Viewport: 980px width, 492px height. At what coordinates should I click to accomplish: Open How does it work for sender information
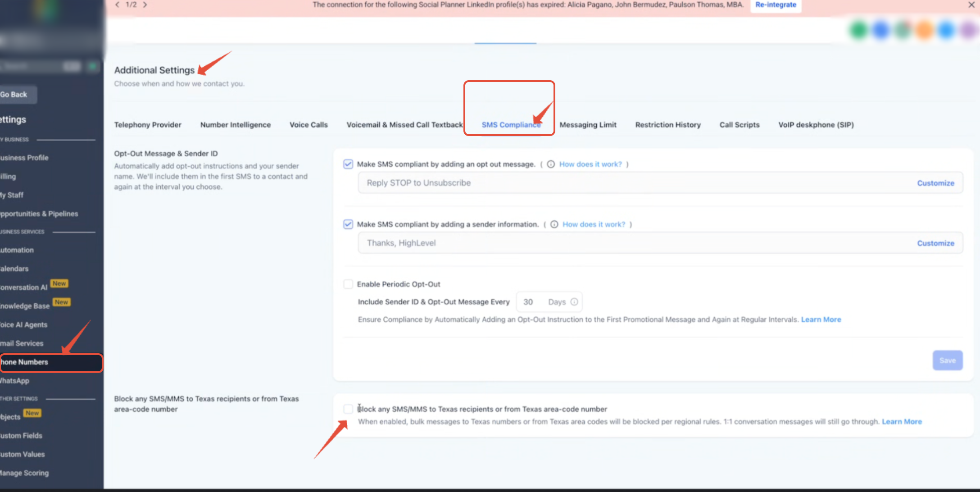(594, 224)
